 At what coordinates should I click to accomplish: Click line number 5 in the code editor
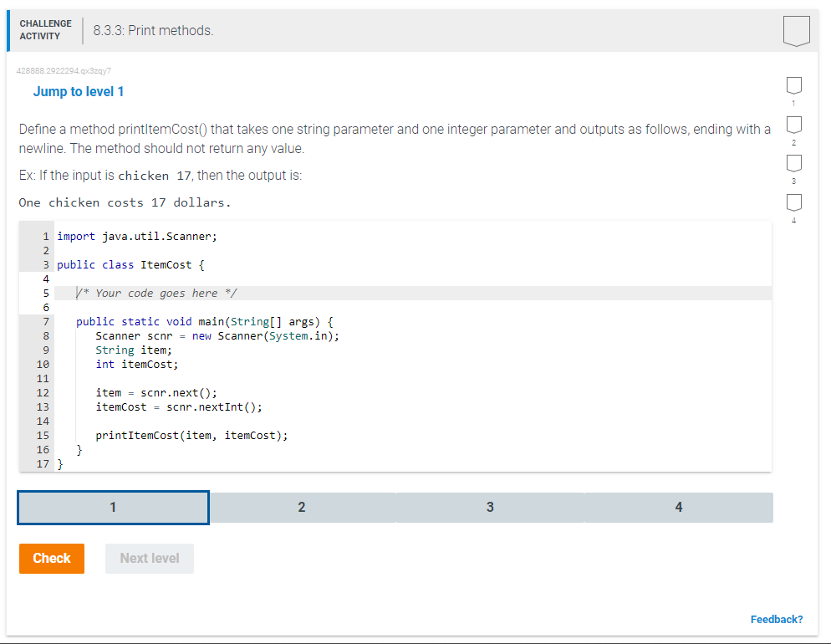click(x=45, y=293)
